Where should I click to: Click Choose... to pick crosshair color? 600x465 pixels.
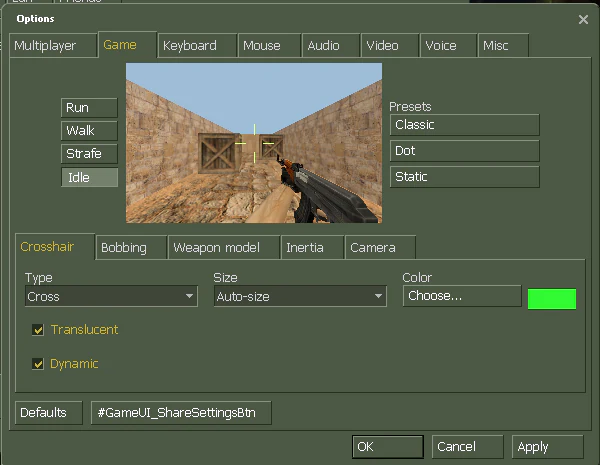tap(462, 296)
